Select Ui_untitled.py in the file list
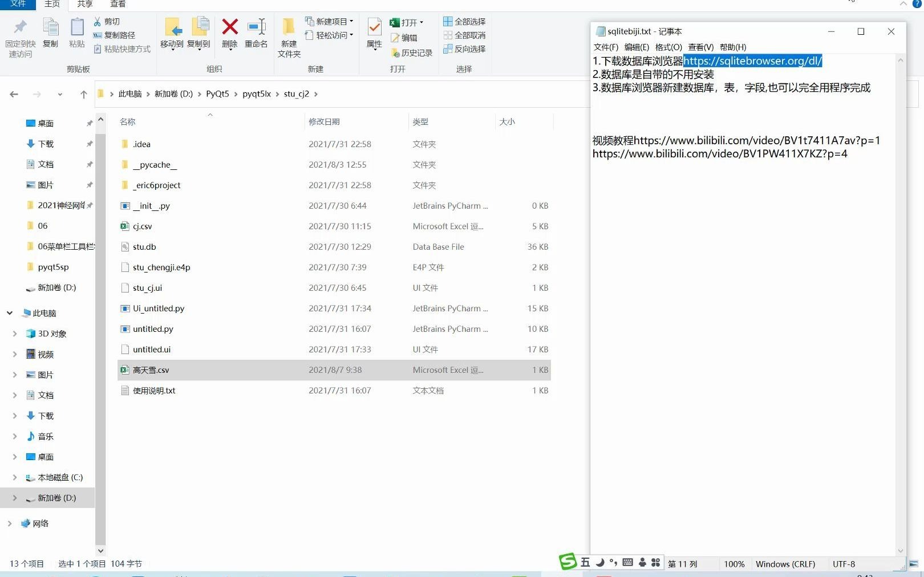Image resolution: width=924 pixels, height=577 pixels. 334,308
